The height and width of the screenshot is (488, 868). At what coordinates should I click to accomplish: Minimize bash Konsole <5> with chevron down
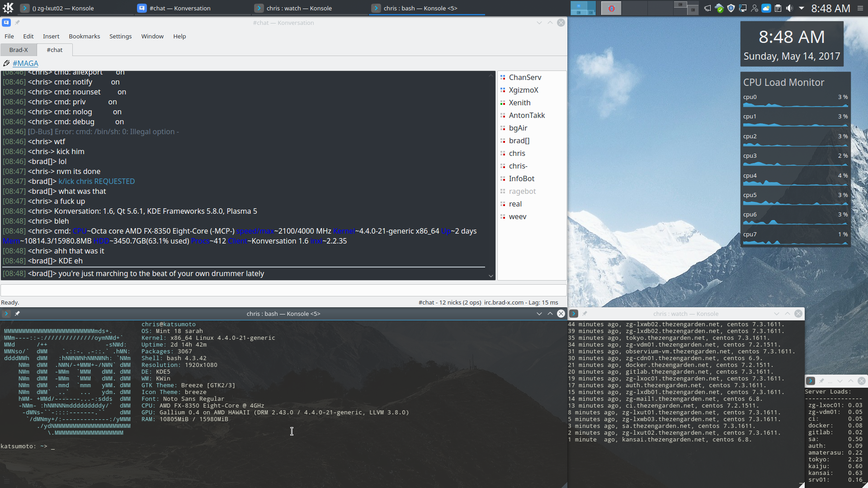(539, 314)
